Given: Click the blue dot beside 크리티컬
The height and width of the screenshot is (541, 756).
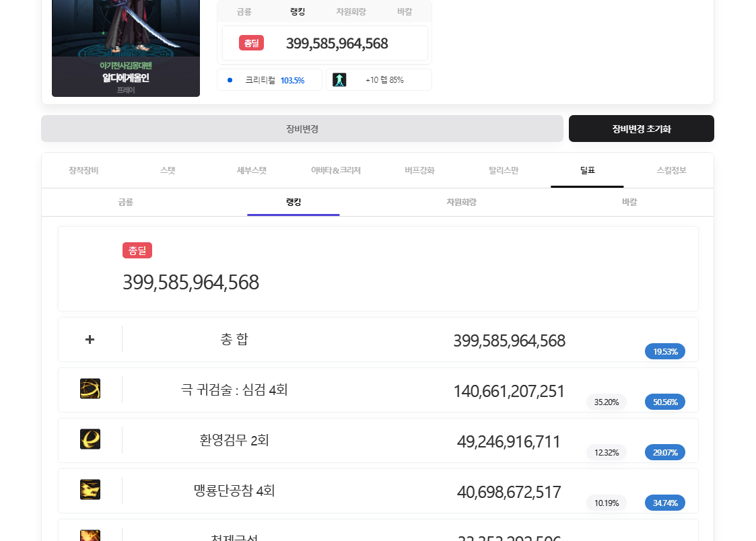Looking at the screenshot, I should (230, 80).
